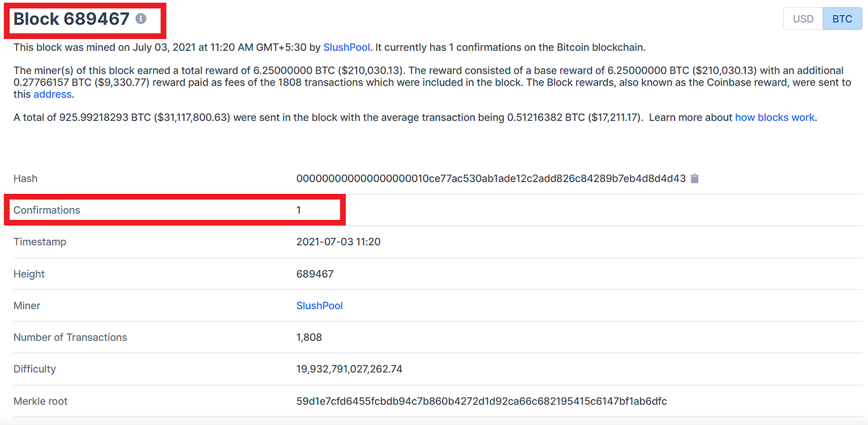Select the block Height value 689467
The image size is (868, 425).
pos(314,274)
